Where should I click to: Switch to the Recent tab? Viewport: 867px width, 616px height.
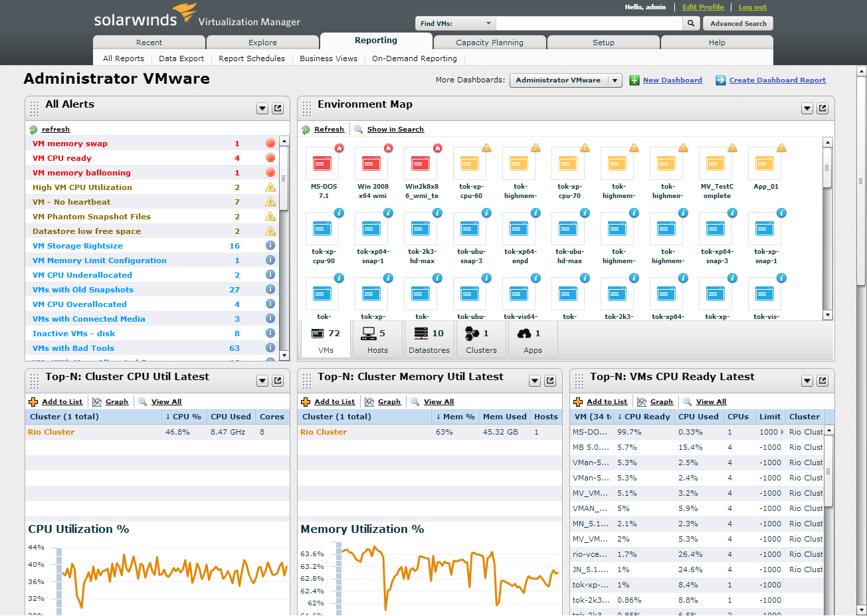pos(149,43)
